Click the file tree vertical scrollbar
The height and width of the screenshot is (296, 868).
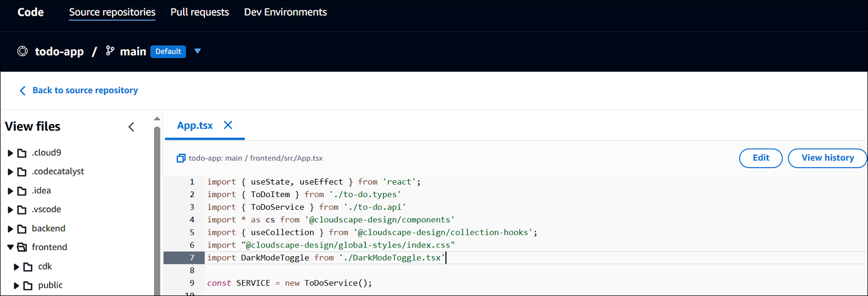[x=157, y=208]
